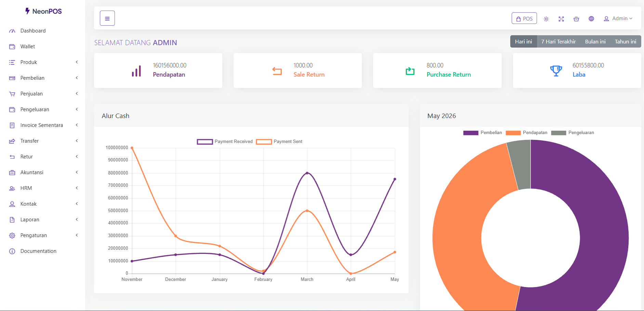
Task: Toggle sidebar with the hamburger menu button
Action: point(107,18)
